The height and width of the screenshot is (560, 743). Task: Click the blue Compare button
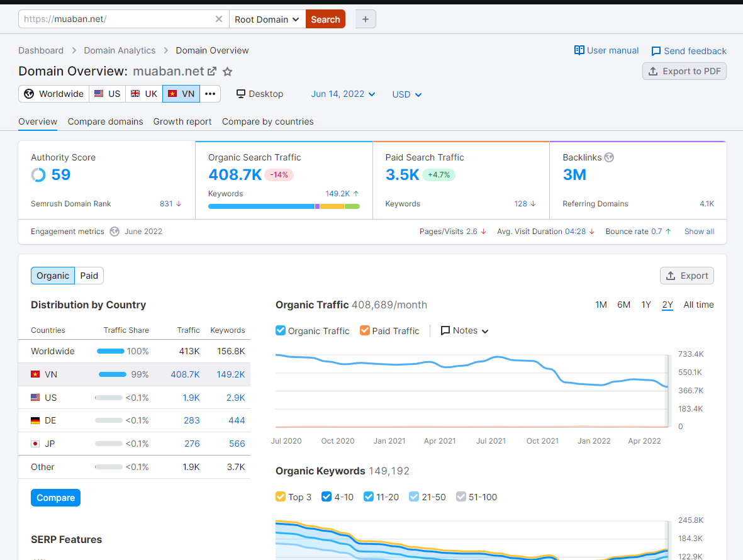pyautogui.click(x=55, y=498)
